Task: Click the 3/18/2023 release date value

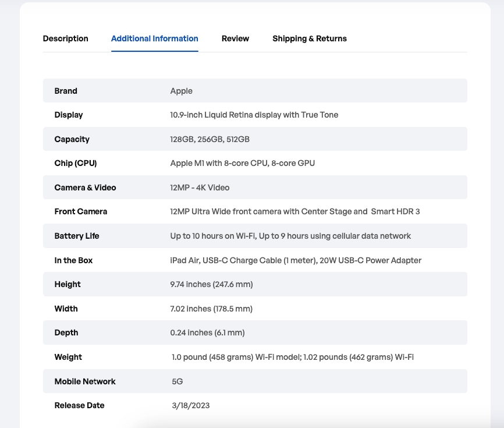Action: click(x=190, y=405)
